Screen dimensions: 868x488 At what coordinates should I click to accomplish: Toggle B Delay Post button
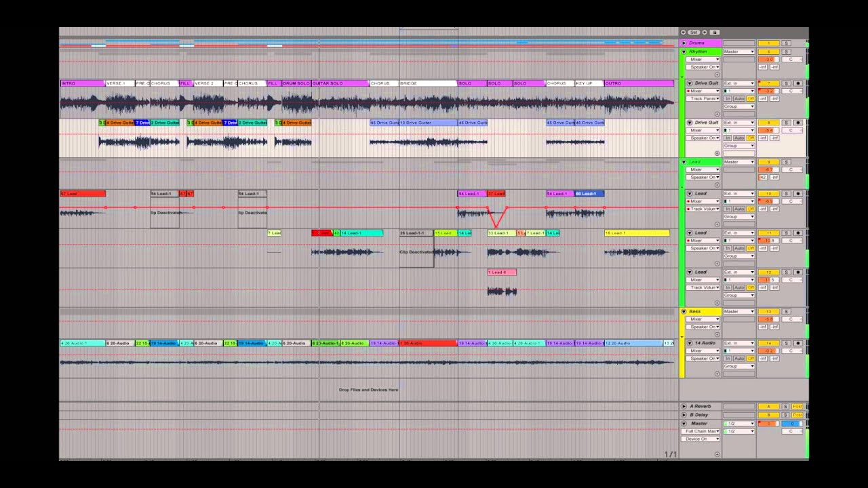[797, 415]
